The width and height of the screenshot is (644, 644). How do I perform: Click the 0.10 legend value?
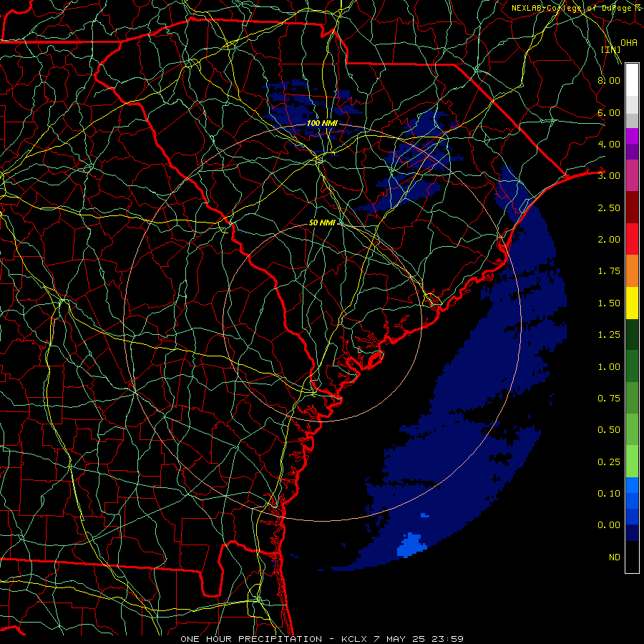609,494
